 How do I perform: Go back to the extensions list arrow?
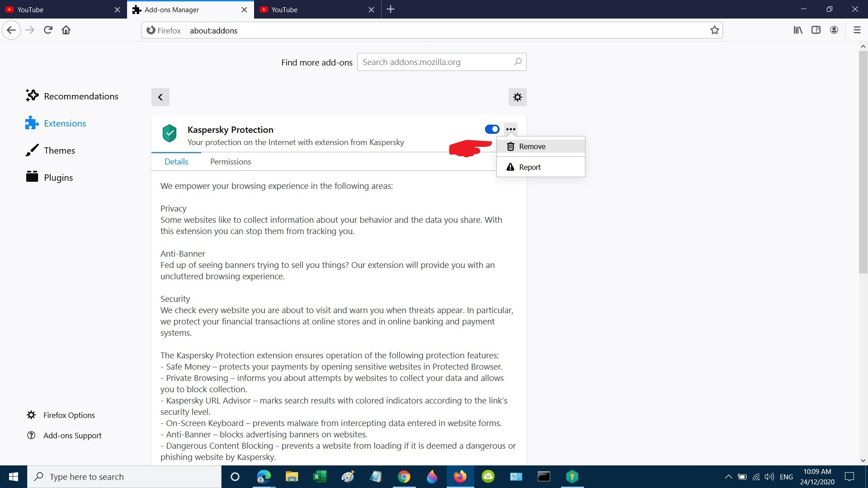(160, 97)
